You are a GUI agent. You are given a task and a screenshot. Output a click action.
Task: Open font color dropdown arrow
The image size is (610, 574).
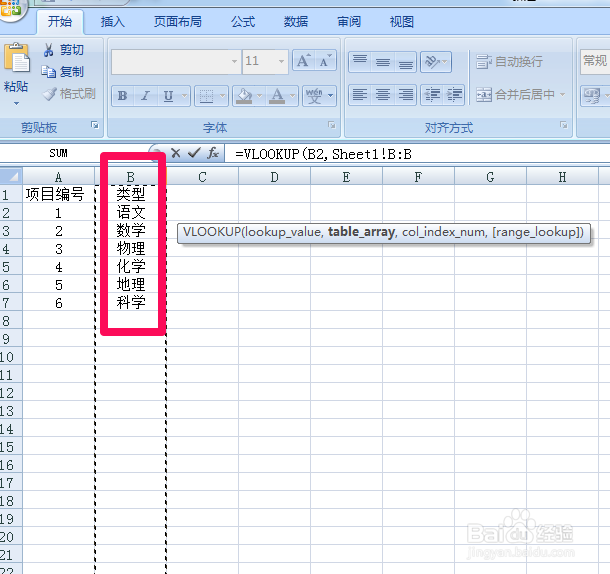pos(293,95)
